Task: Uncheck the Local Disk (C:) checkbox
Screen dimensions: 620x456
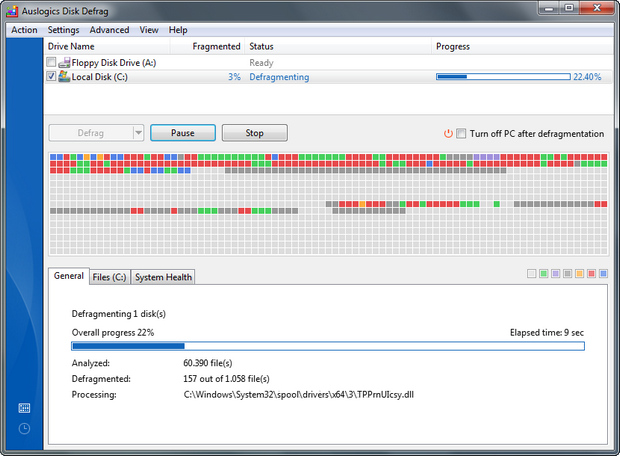Action: (x=51, y=76)
